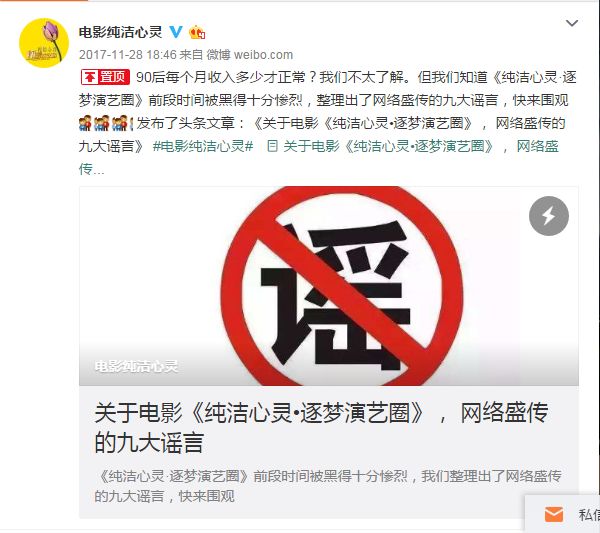The image size is (600, 533).
Task: Click the document icon before article link
Action: [x=272, y=146]
